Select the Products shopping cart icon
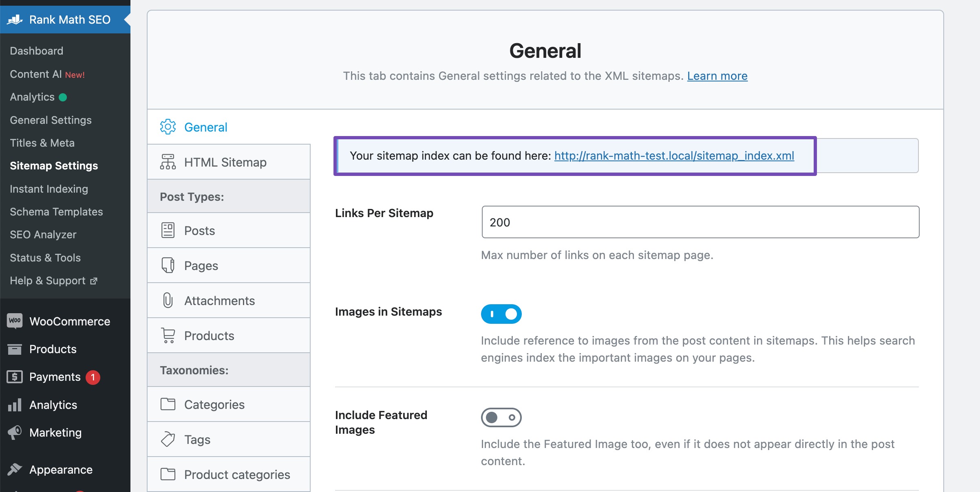 coord(168,335)
